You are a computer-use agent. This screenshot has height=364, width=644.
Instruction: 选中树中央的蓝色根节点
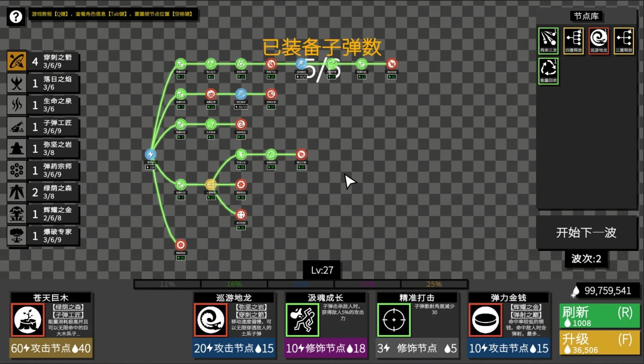click(x=150, y=154)
